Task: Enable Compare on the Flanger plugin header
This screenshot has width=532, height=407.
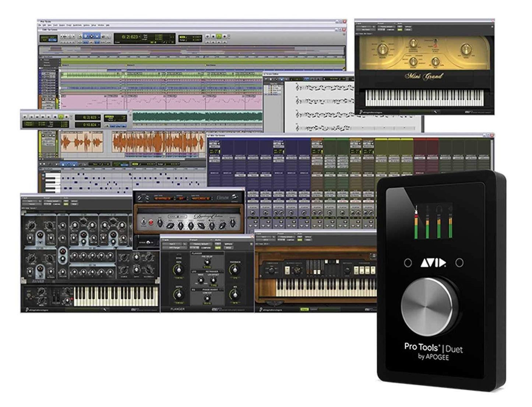Action: tap(206, 248)
